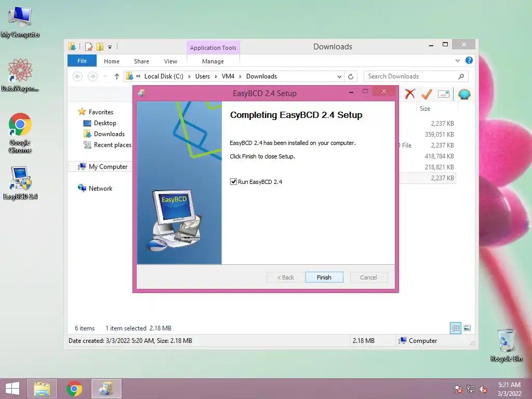Open the Share ribbon tab
Image resolution: width=532 pixels, height=399 pixels.
pyautogui.click(x=141, y=61)
